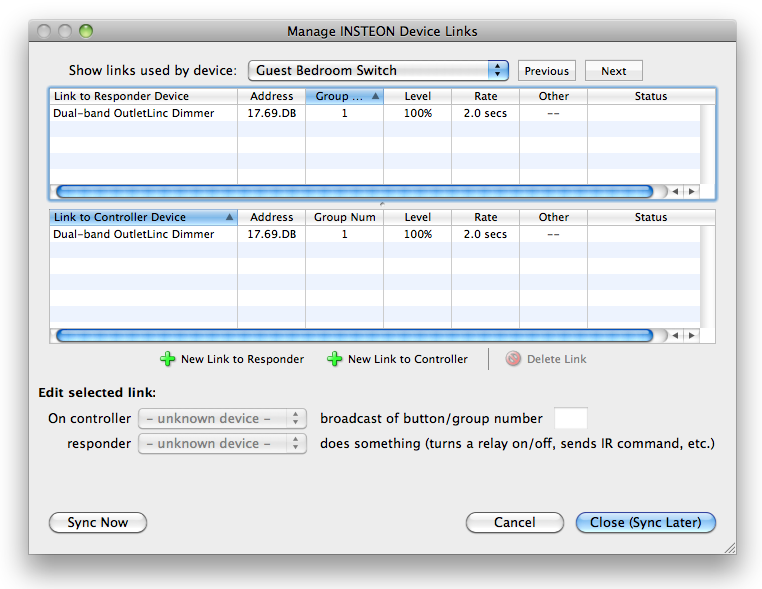Open the Guest Bedroom Switch device dropdown
The image size is (762, 589).
tap(378, 70)
